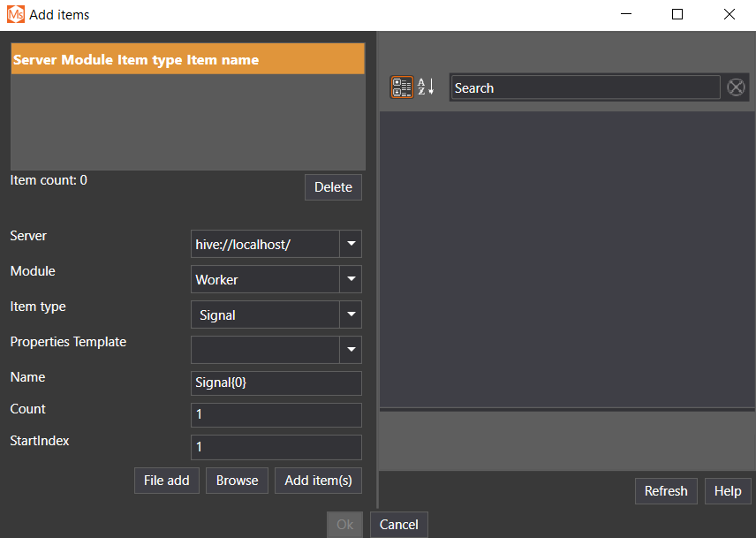This screenshot has width=756, height=538.
Task: Click the StartIndex input field
Action: click(x=276, y=447)
